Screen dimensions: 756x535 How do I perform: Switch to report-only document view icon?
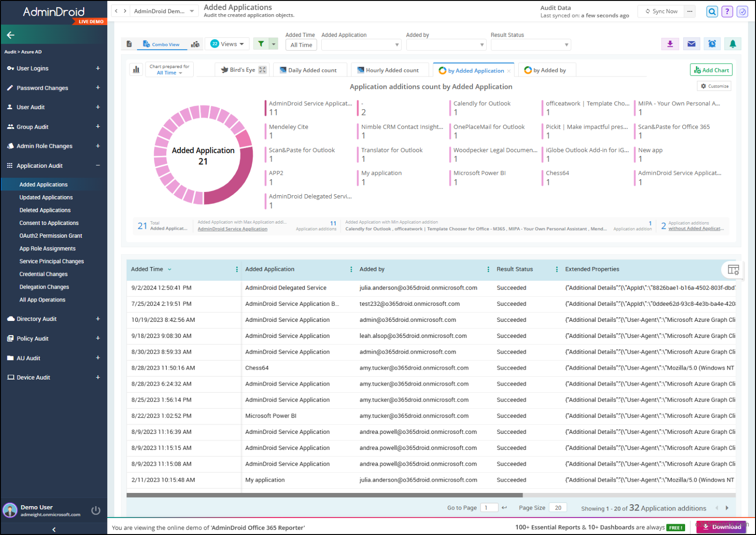pyautogui.click(x=129, y=44)
